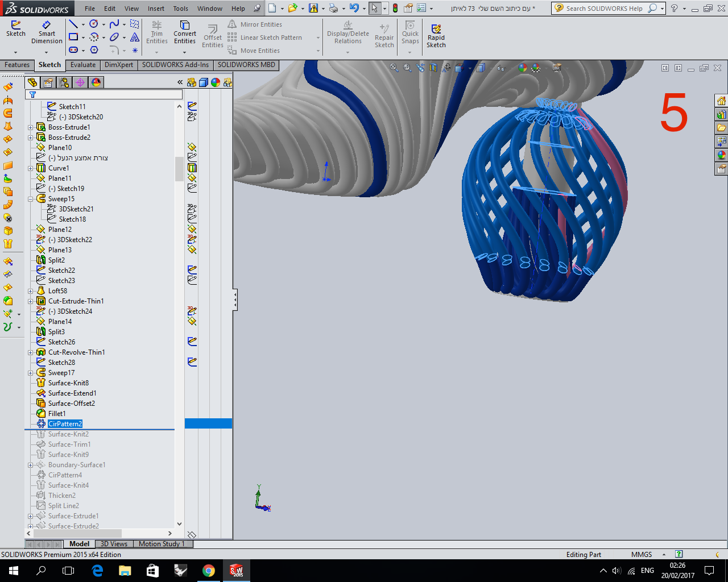Select the Straight Slot tool
Screen dimensions: 728x582
pyautogui.click(x=73, y=50)
